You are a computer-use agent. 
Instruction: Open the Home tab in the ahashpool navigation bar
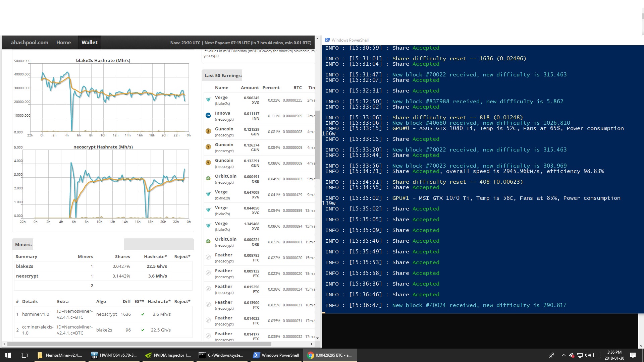coord(63,43)
